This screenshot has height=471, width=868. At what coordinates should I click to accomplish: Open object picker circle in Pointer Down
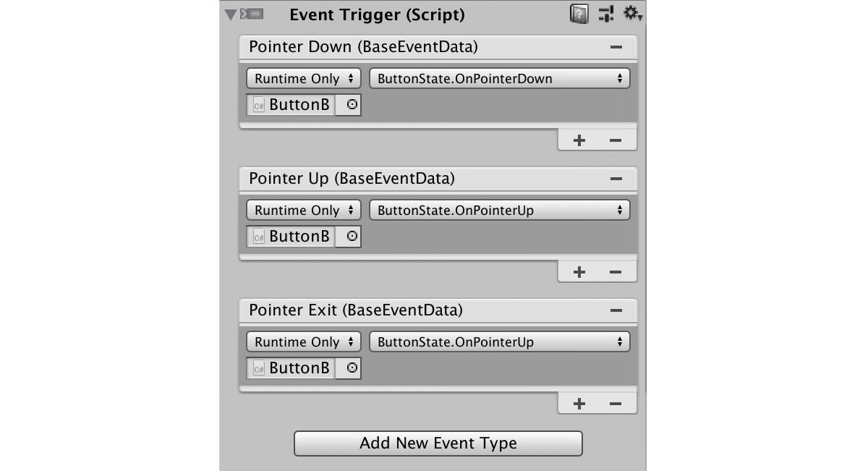click(x=352, y=105)
